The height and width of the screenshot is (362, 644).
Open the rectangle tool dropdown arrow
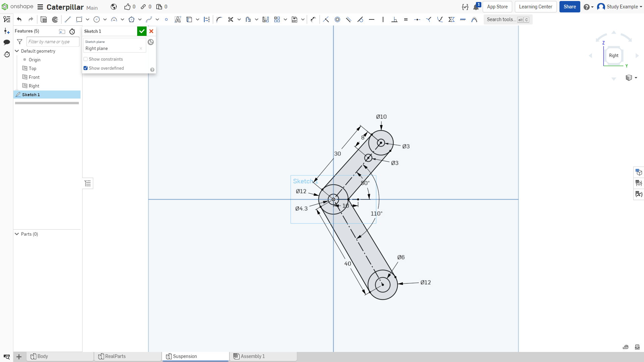coord(88,19)
